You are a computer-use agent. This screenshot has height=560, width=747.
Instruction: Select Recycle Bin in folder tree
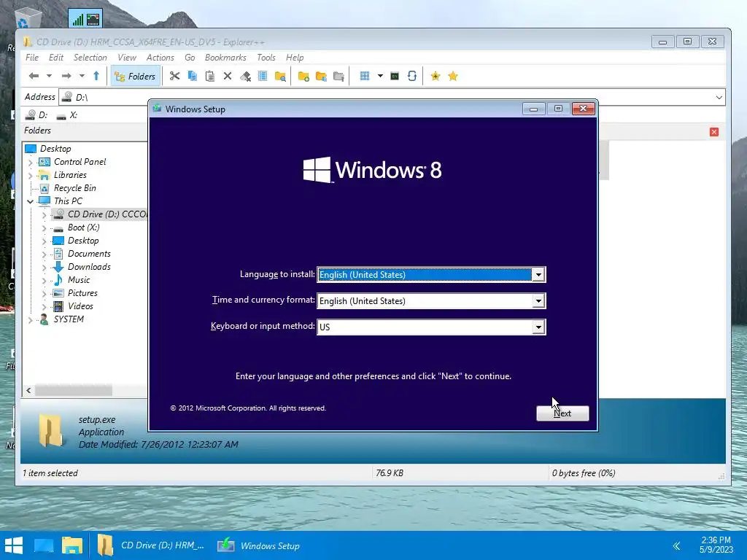pos(75,188)
